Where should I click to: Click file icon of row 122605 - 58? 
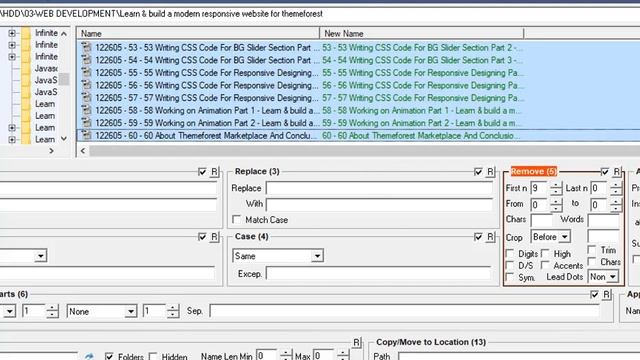point(86,110)
